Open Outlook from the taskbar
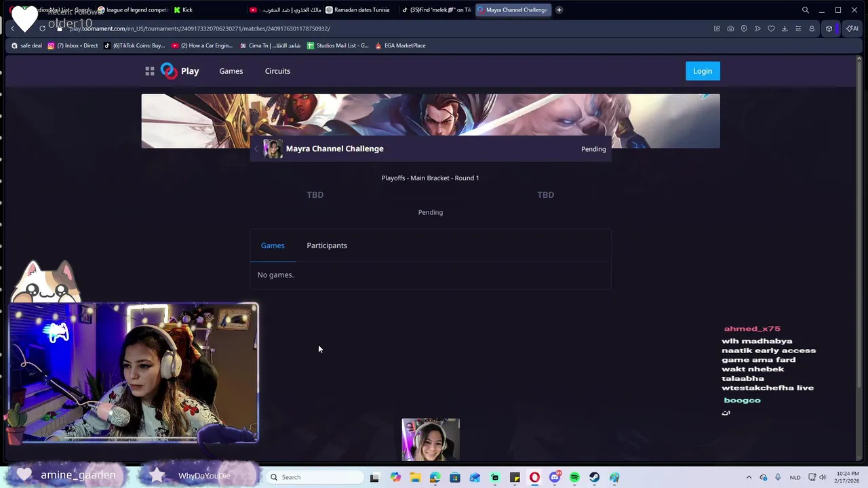 click(x=475, y=477)
